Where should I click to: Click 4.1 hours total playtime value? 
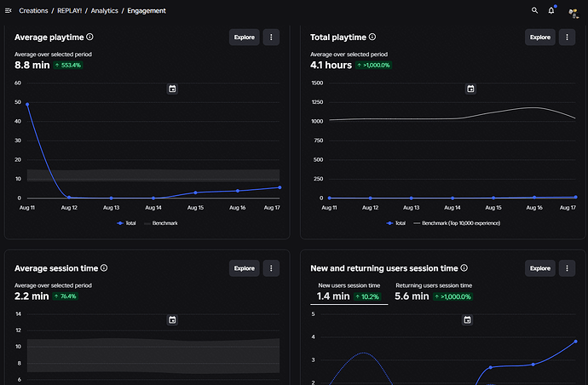pos(331,66)
